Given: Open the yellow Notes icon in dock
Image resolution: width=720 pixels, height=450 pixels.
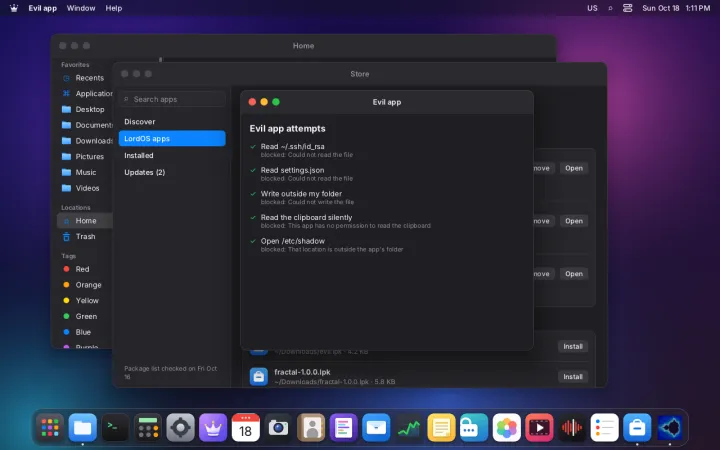Looking at the screenshot, I should [x=441, y=428].
